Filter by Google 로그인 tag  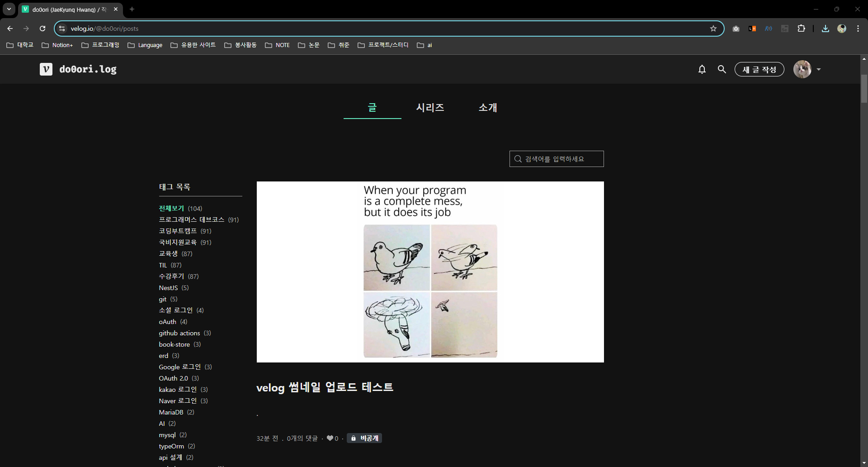tap(180, 367)
